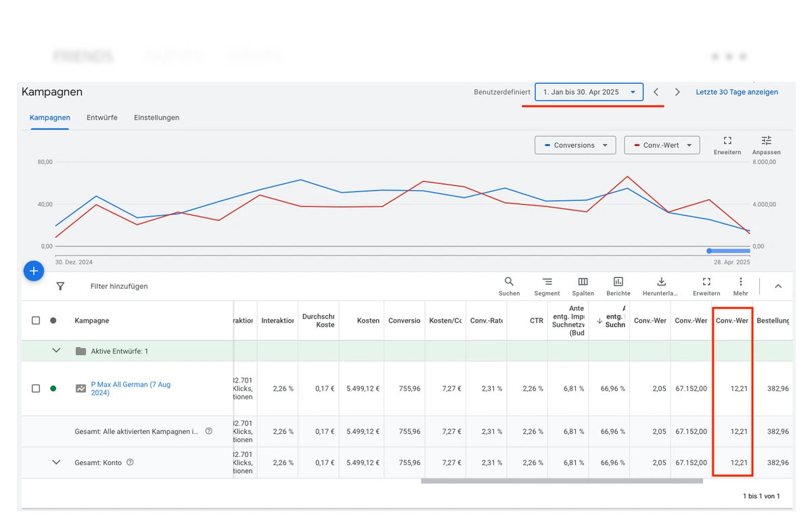
Task: Sort by the Kampagne column header
Action: (x=92, y=320)
